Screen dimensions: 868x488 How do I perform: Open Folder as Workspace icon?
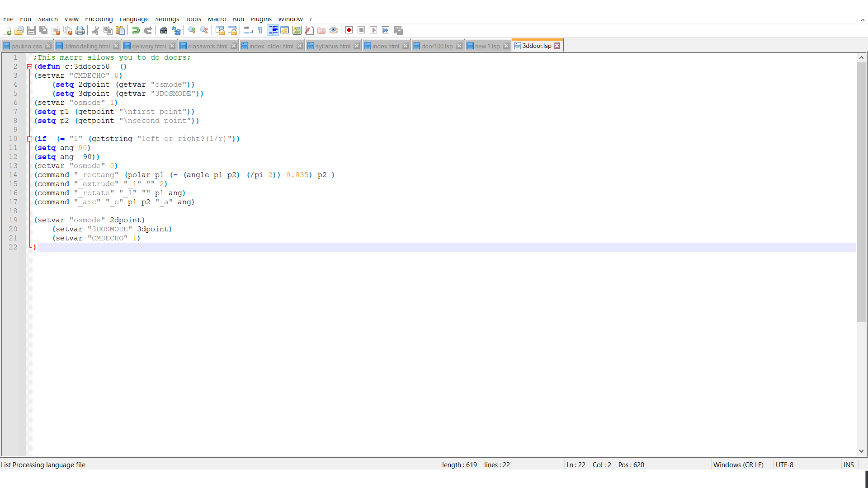click(x=321, y=30)
